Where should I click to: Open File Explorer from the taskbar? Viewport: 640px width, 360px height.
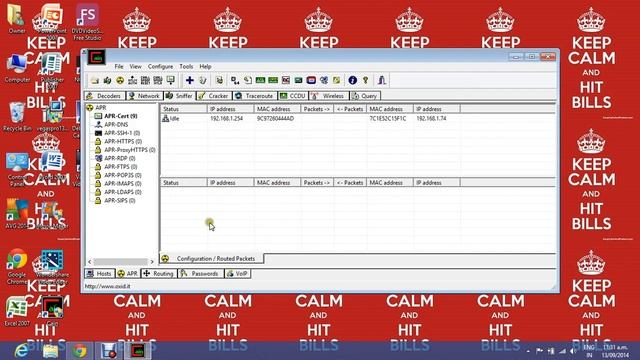(50, 351)
